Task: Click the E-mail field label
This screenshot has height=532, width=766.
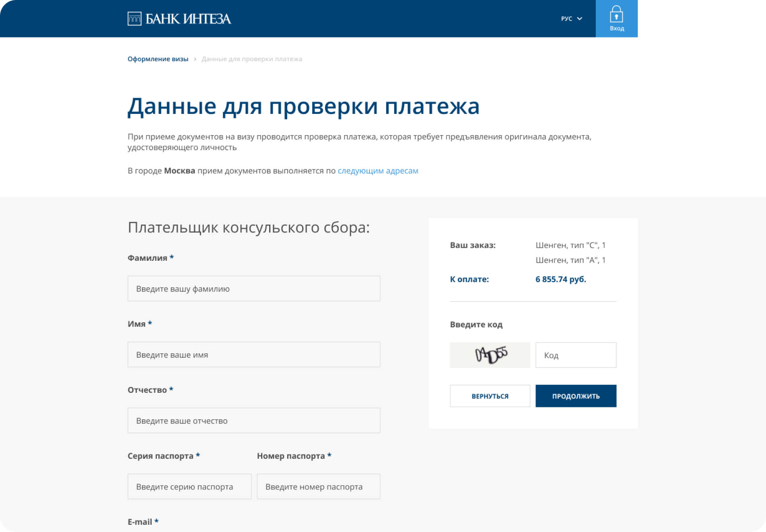Action: pos(140,522)
